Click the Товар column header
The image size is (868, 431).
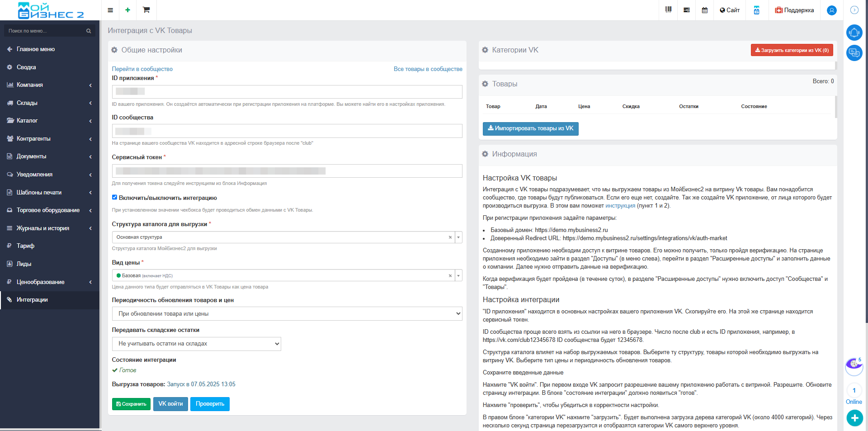[x=493, y=107]
